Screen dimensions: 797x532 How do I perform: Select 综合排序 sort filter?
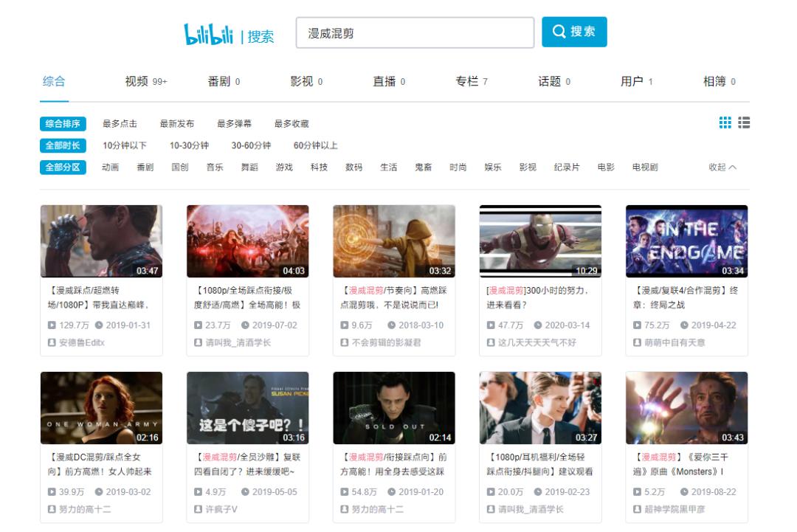63,124
